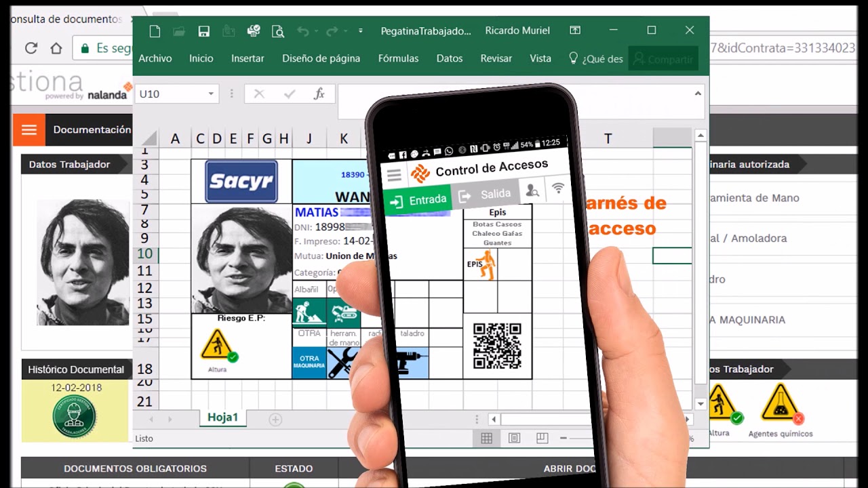Image resolution: width=868 pixels, height=488 pixels.
Task: Open the Documentación menu on the webpage
Action: pos(92,129)
